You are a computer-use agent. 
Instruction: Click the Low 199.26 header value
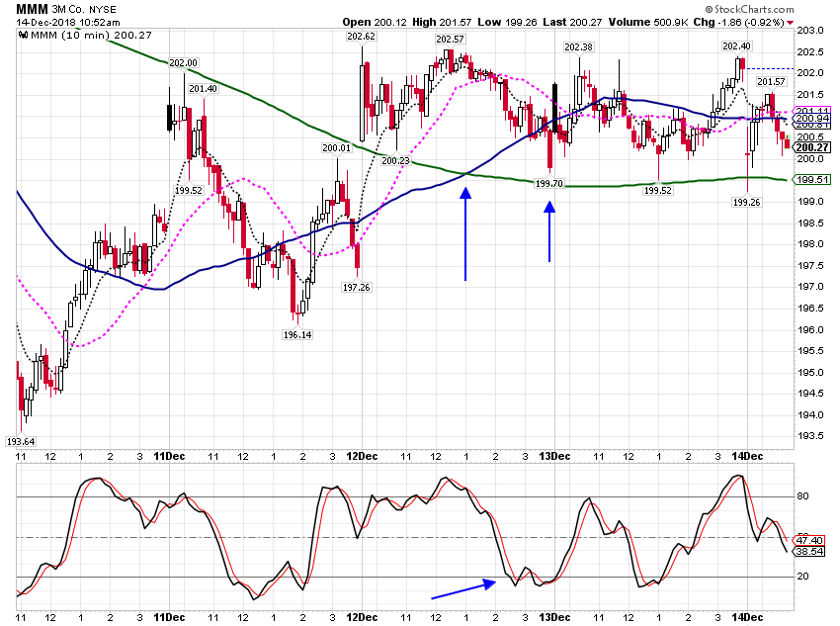[x=507, y=22]
